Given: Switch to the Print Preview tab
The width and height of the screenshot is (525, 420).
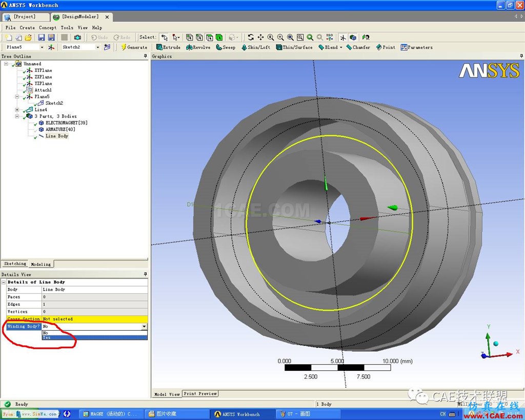Looking at the screenshot, I should pyautogui.click(x=200, y=393).
